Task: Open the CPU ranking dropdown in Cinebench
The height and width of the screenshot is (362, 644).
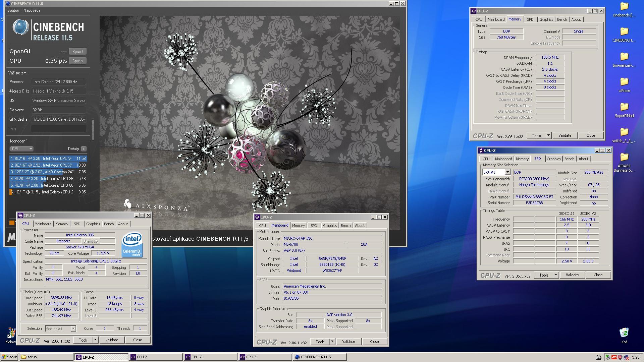Action: point(21,149)
